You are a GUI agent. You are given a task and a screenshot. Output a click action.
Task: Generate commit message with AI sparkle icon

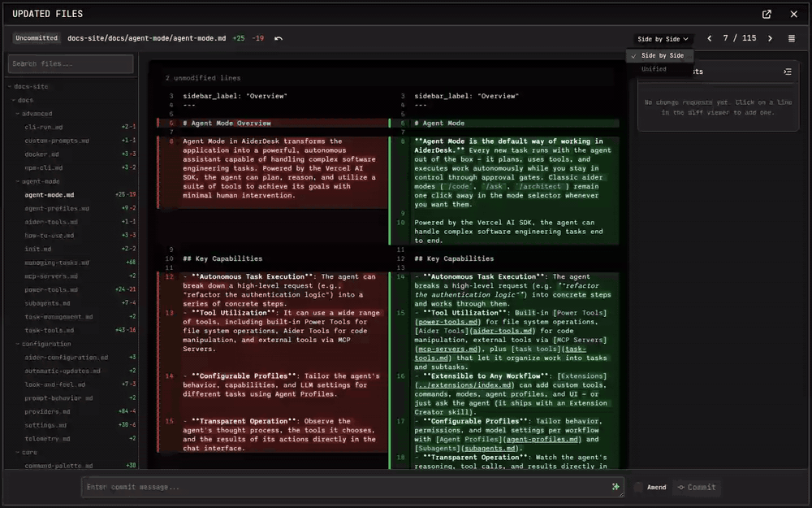click(615, 486)
